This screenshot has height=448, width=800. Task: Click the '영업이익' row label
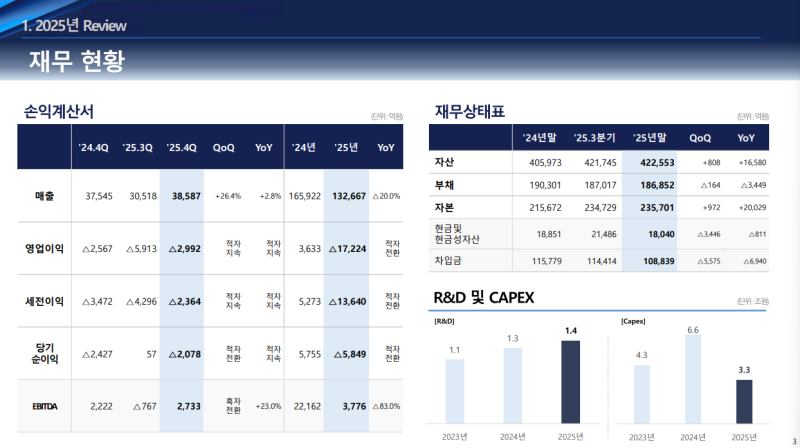click(x=45, y=248)
